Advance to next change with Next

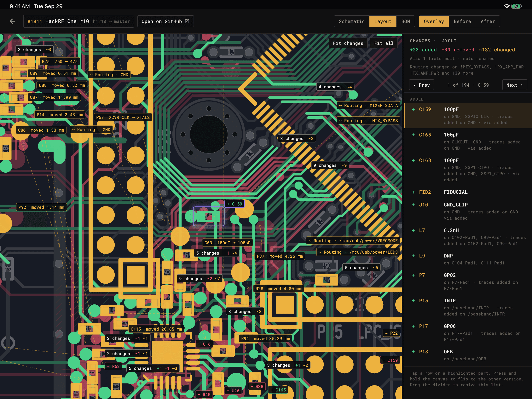coord(514,85)
